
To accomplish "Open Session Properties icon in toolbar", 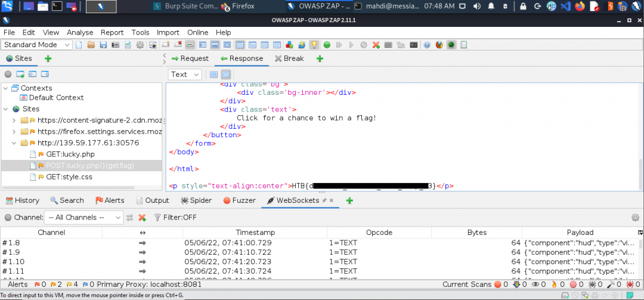I will (128, 45).
